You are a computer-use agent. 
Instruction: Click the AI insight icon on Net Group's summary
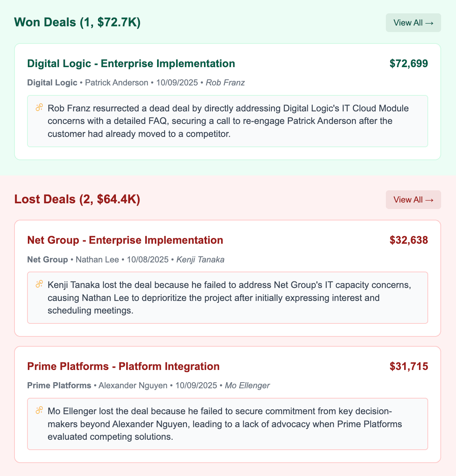tap(39, 285)
